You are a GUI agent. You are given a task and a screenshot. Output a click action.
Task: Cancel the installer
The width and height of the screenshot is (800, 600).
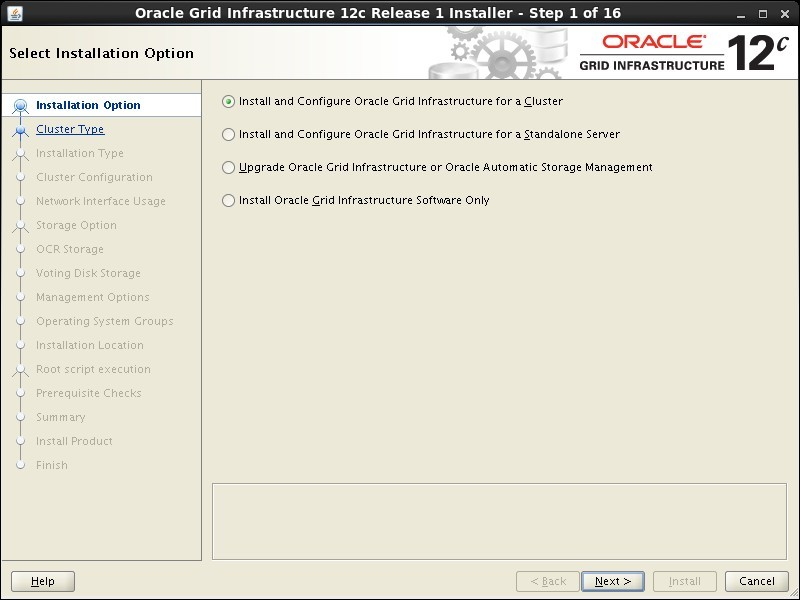[757, 581]
